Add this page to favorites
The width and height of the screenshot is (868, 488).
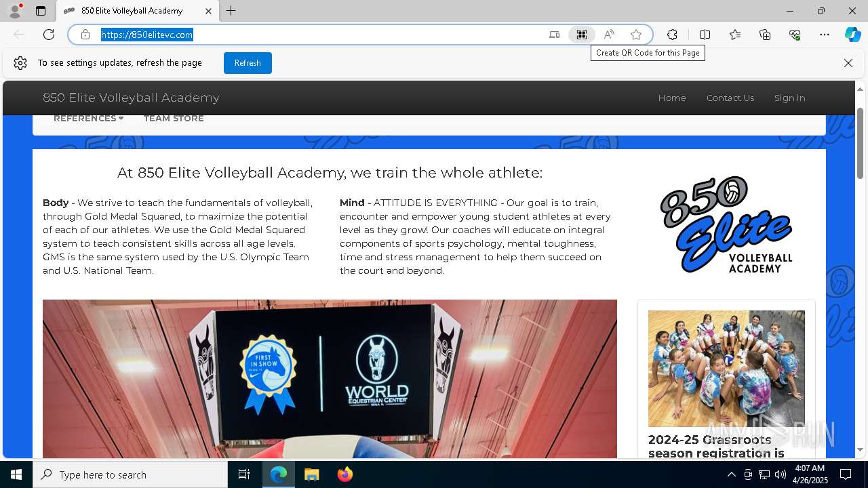pos(636,35)
